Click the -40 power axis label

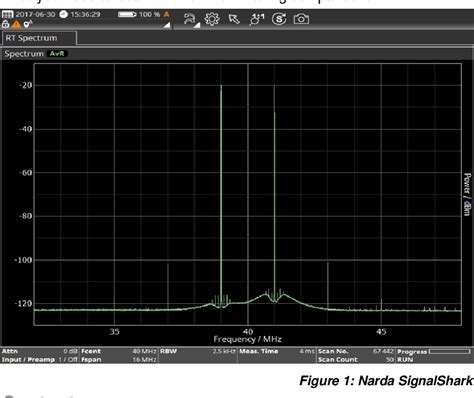pos(26,129)
